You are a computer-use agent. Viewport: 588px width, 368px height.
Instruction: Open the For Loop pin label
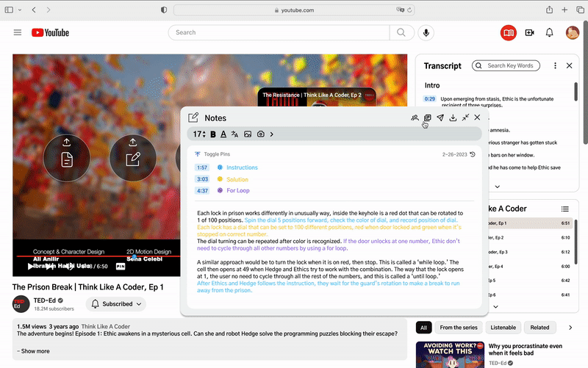(x=237, y=190)
